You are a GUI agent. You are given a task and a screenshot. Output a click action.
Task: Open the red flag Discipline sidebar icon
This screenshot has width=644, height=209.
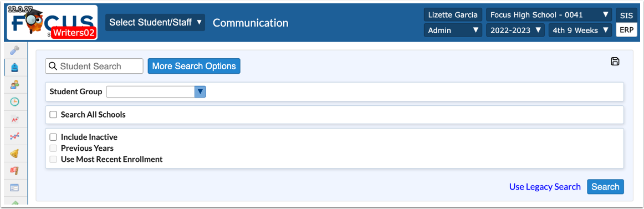click(14, 170)
